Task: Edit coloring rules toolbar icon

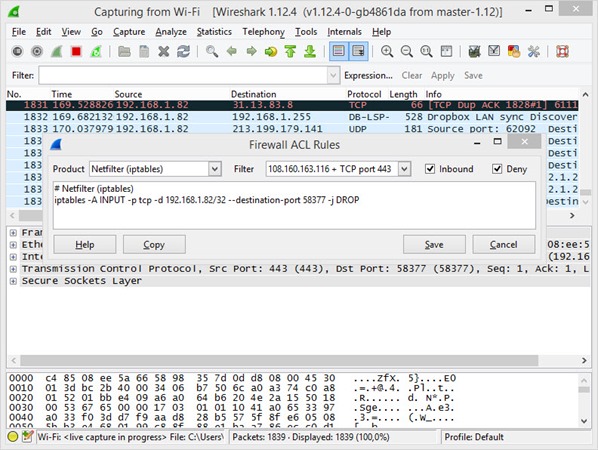Action: click(514, 51)
